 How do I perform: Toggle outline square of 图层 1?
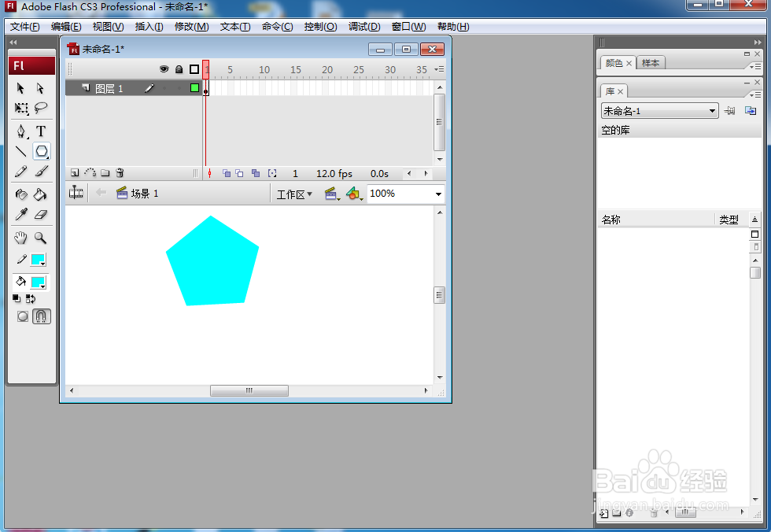195,88
